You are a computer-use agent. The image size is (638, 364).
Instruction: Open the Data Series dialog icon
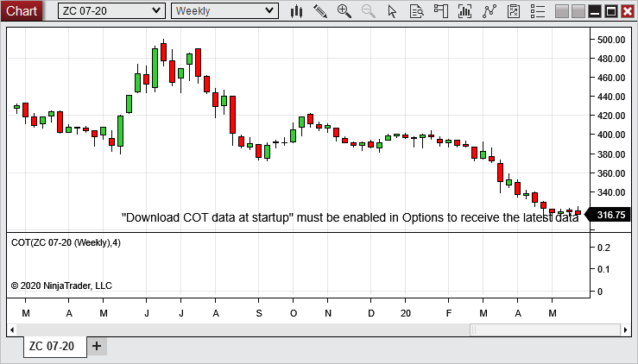pyautogui.click(x=464, y=11)
